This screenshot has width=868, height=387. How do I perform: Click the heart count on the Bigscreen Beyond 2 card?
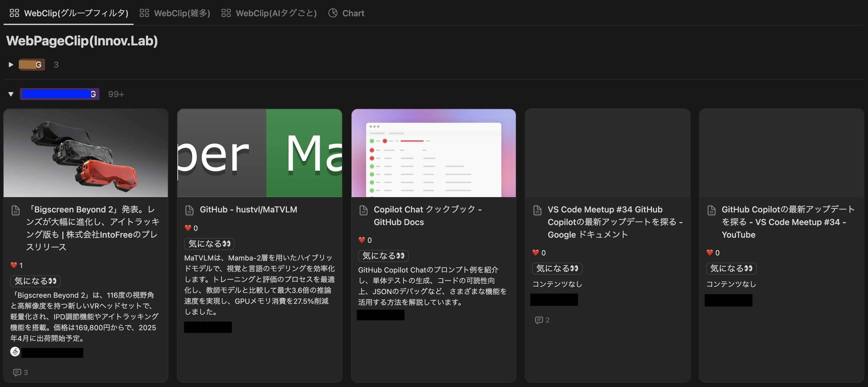17,265
